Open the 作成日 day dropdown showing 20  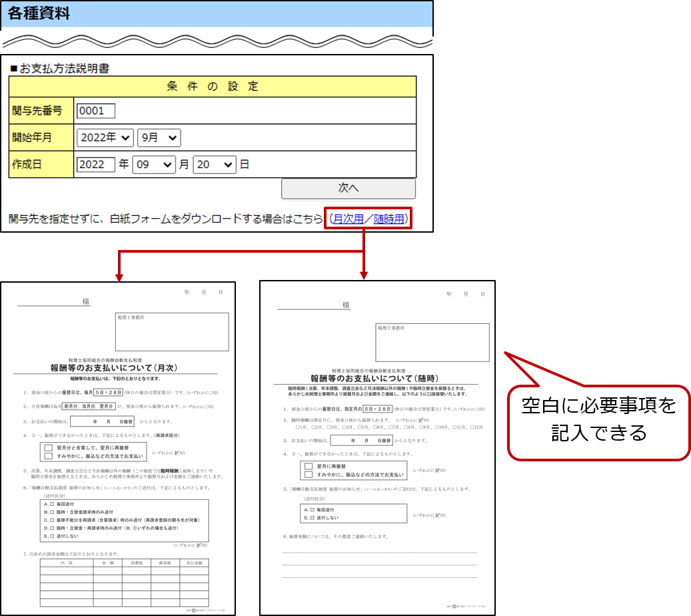pos(215,164)
